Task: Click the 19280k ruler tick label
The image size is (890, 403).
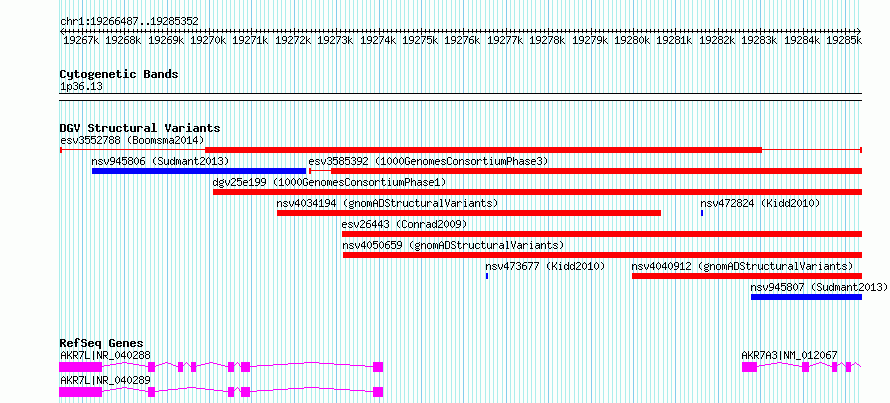Action: point(633,41)
